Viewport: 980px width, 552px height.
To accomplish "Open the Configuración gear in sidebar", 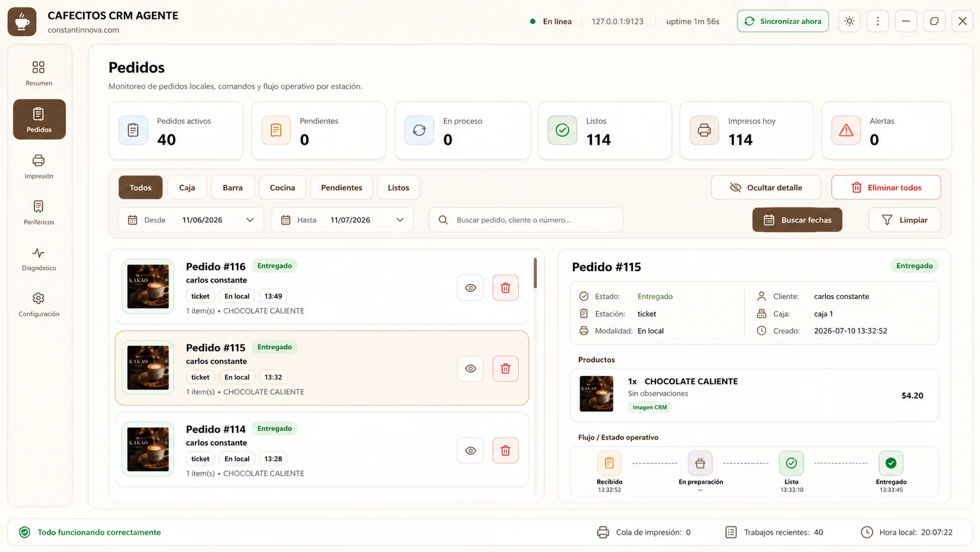I will point(39,304).
